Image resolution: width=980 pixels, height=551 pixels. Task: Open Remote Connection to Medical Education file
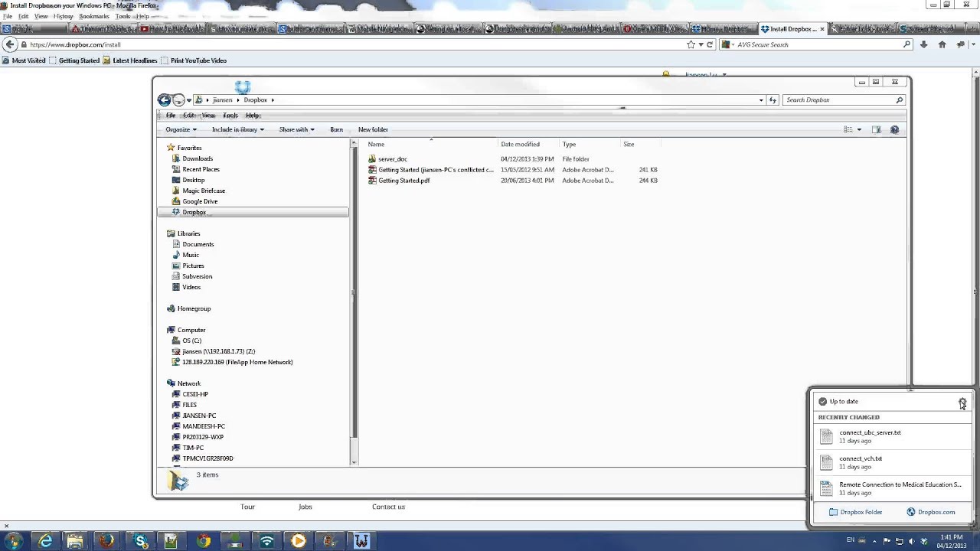[x=891, y=488]
